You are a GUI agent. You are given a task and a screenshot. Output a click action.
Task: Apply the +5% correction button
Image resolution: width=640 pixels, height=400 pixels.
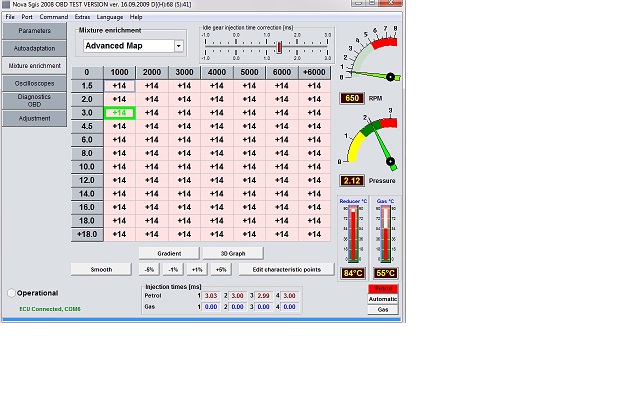click(221, 269)
